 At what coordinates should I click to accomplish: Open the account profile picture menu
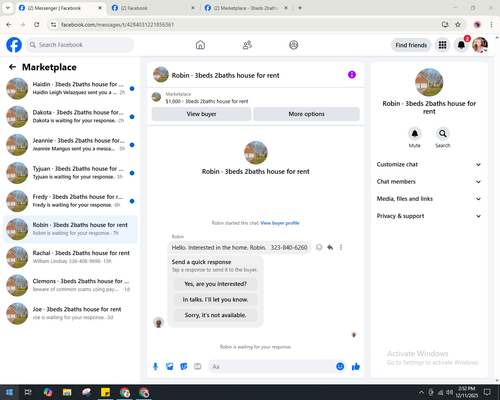click(480, 45)
